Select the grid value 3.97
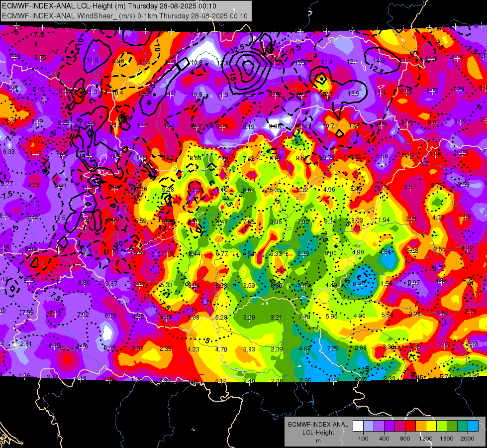487x448 pixels. [12, 88]
